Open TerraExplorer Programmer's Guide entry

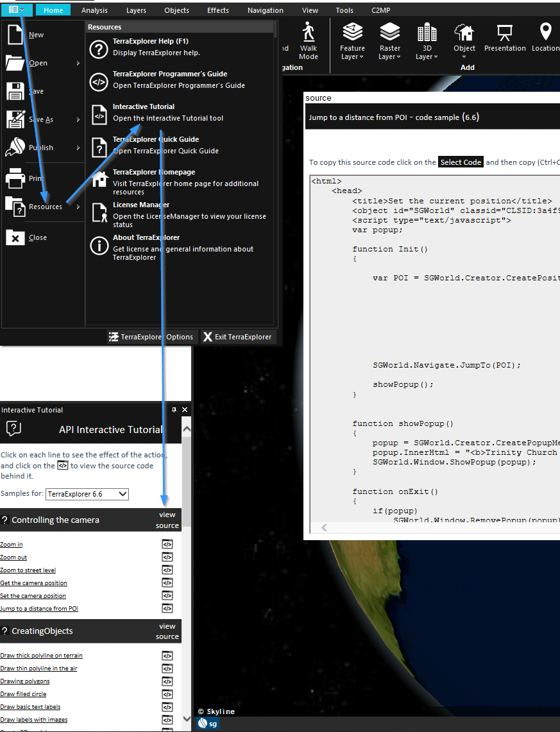[x=180, y=80]
